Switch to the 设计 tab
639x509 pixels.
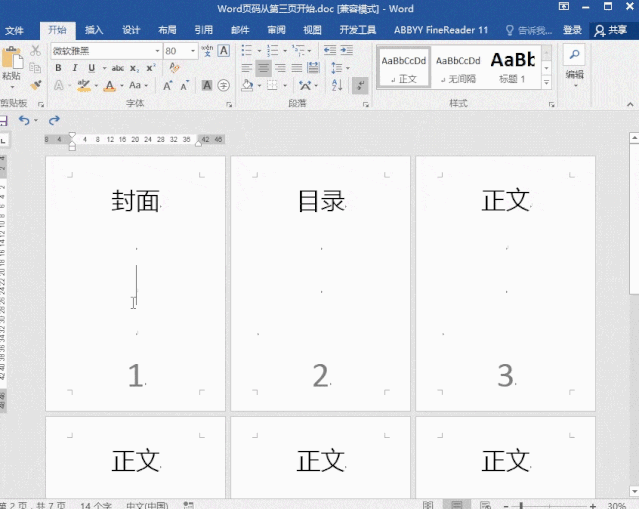coord(131,30)
